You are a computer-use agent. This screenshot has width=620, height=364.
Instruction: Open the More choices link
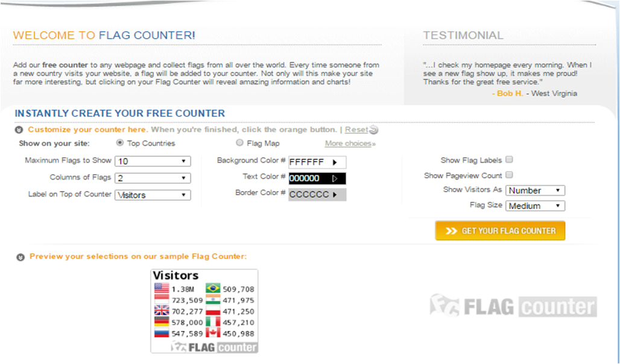point(350,143)
